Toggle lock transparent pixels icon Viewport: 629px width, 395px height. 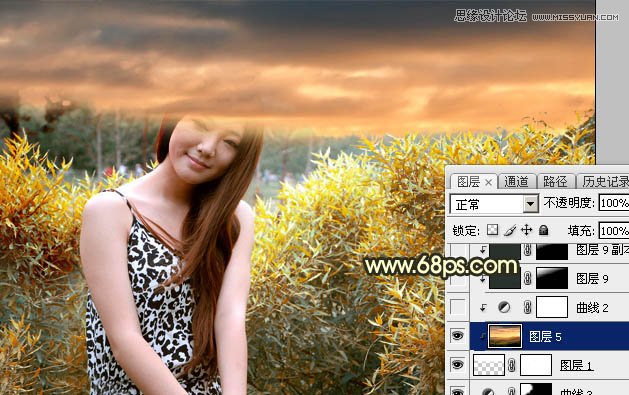[493, 230]
